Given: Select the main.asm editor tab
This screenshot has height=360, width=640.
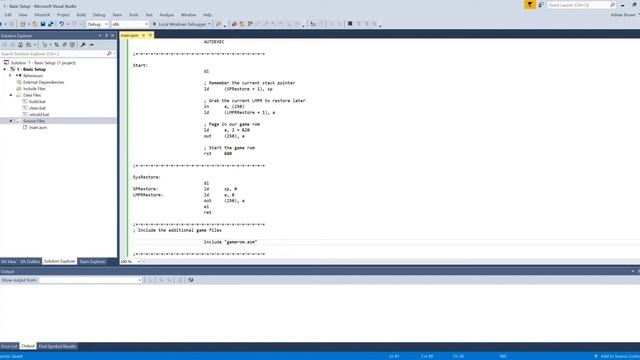Looking at the screenshot, I should tap(129, 36).
